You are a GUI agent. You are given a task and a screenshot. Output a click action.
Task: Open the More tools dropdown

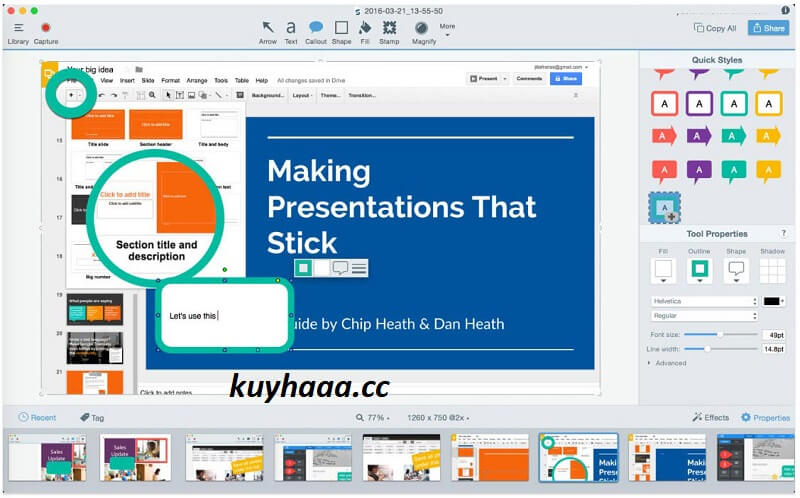(x=447, y=30)
